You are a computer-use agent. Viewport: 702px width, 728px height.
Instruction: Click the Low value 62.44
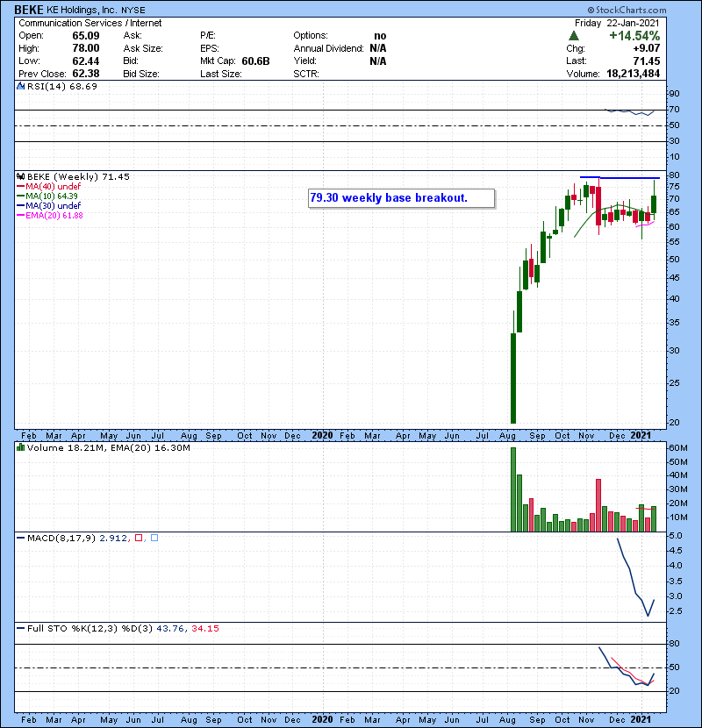point(86,61)
